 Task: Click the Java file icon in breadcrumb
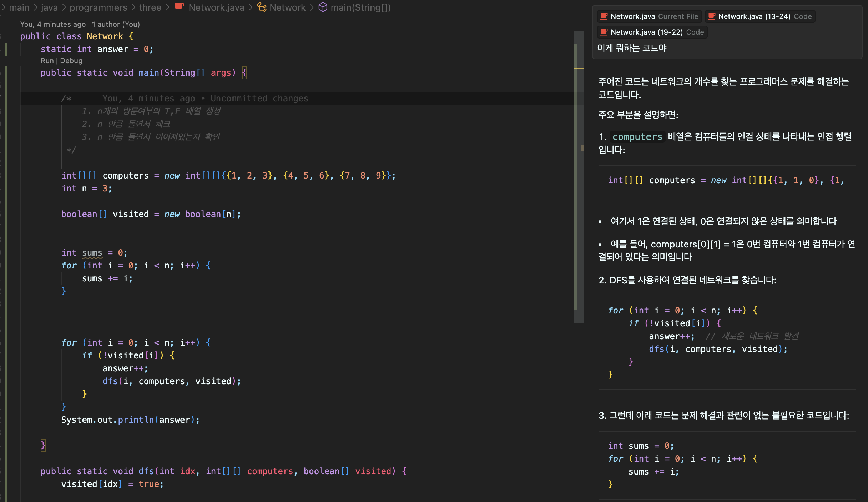pyautogui.click(x=179, y=7)
